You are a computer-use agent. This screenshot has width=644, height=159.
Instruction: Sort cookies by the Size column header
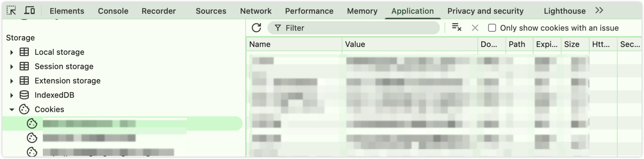(575, 44)
